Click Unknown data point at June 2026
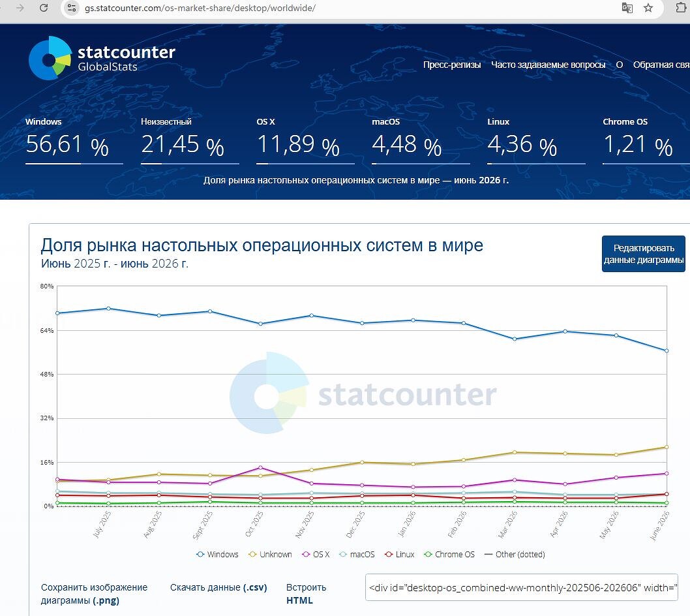This screenshot has height=616, width=690. 667,447
